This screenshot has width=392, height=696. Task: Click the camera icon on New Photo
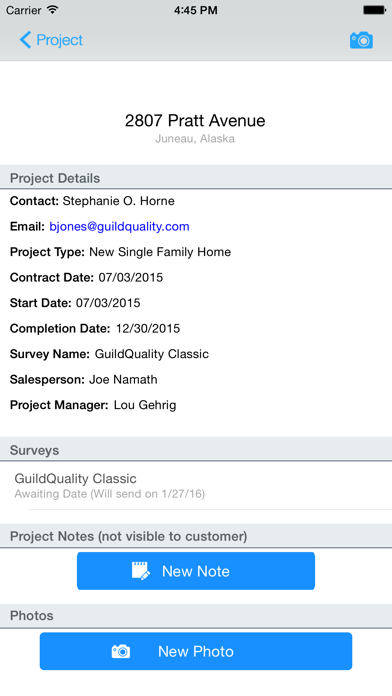[121, 651]
